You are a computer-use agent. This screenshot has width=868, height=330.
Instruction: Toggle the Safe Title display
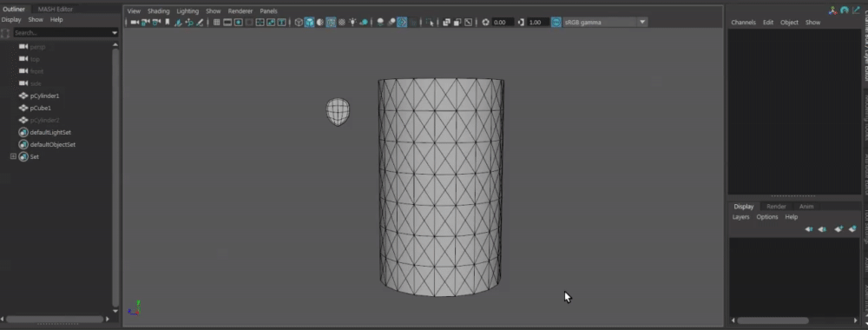point(282,23)
